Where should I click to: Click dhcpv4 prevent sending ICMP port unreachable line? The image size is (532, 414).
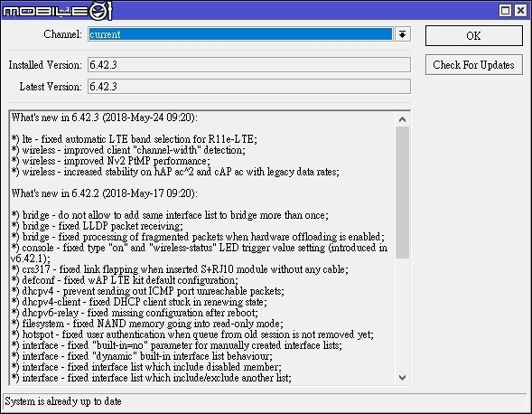click(147, 291)
